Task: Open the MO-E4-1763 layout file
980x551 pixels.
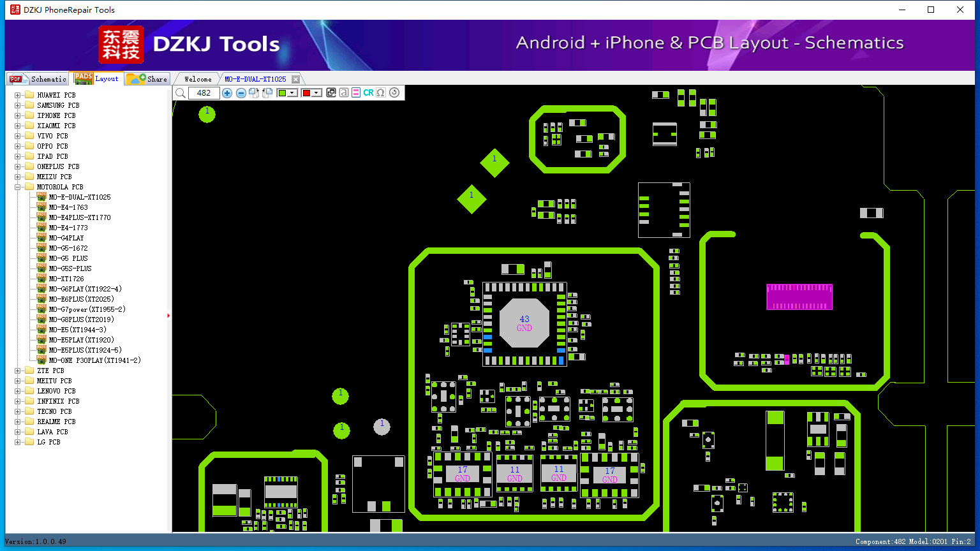Action: click(x=68, y=207)
